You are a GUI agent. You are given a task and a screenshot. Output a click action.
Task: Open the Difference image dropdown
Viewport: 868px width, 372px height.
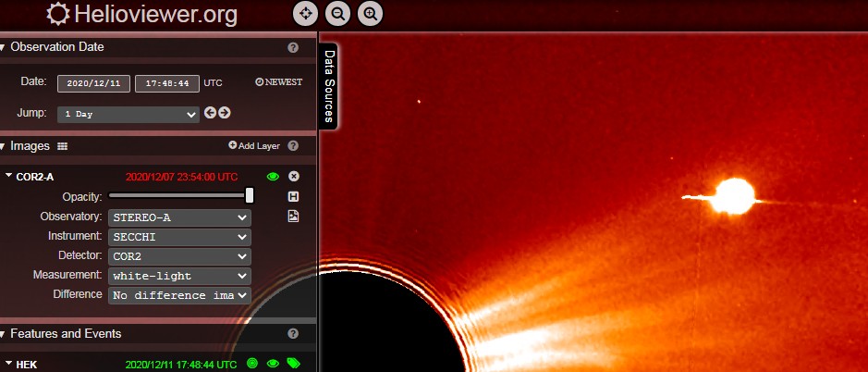tap(180, 295)
